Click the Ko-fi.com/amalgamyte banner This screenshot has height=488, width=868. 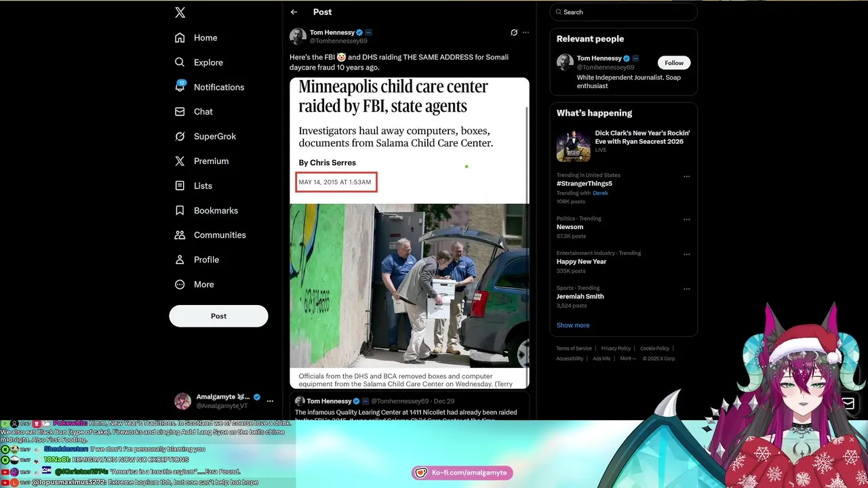pyautogui.click(x=462, y=472)
